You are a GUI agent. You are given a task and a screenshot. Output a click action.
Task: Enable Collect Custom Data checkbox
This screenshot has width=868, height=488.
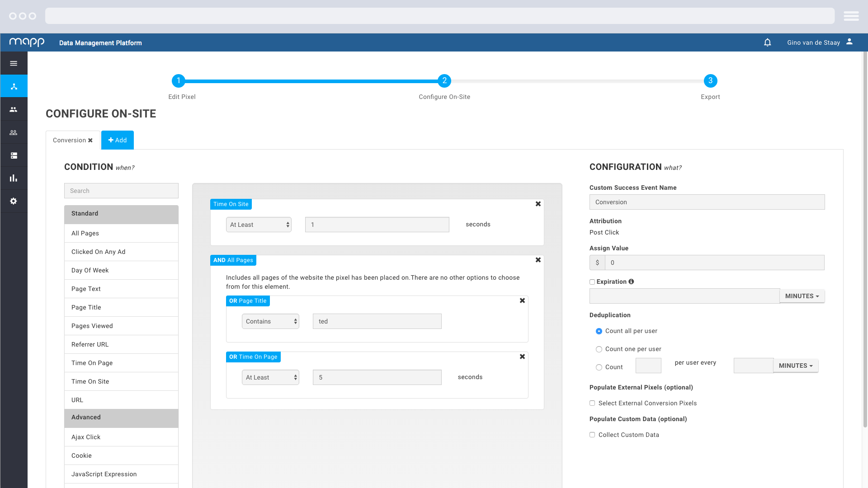(x=592, y=434)
